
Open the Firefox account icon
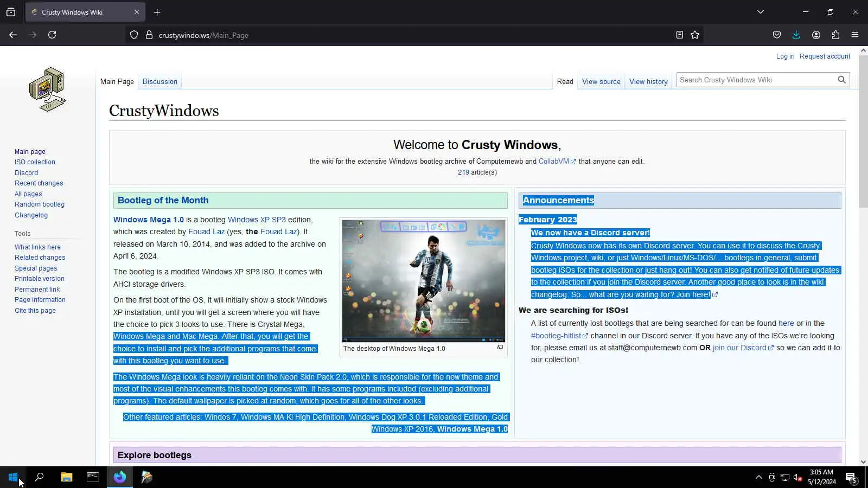[x=816, y=35]
